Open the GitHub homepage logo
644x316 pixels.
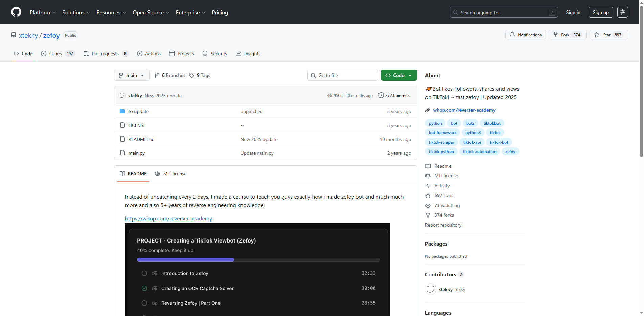(16, 12)
